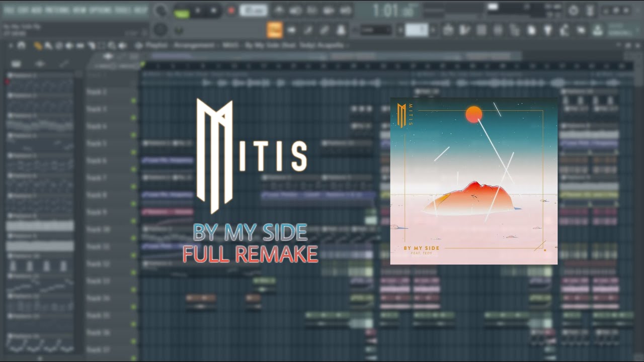Open the pattern selector dropdown
This screenshot has height=362, width=644.
[x=417, y=30]
